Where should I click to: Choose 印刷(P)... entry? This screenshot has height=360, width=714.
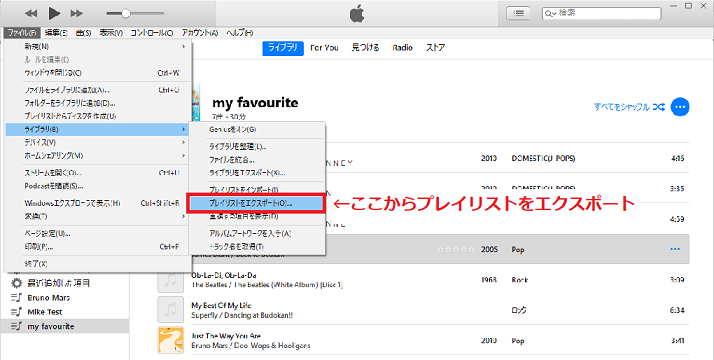(x=98, y=247)
